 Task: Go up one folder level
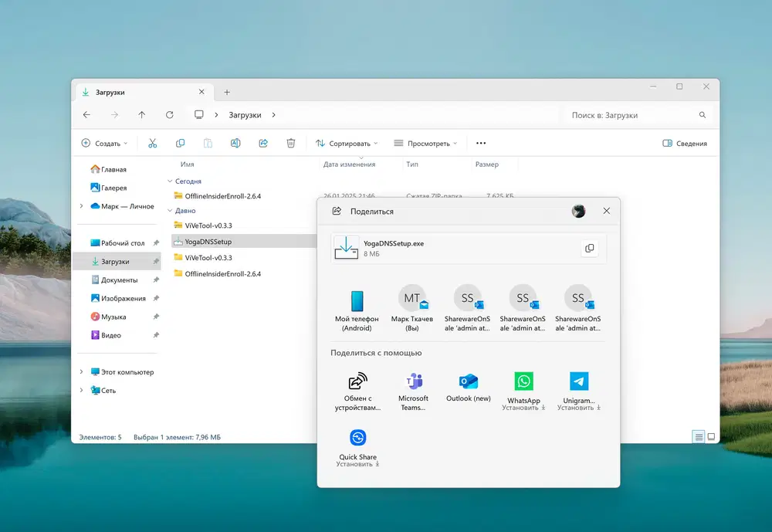pos(142,115)
